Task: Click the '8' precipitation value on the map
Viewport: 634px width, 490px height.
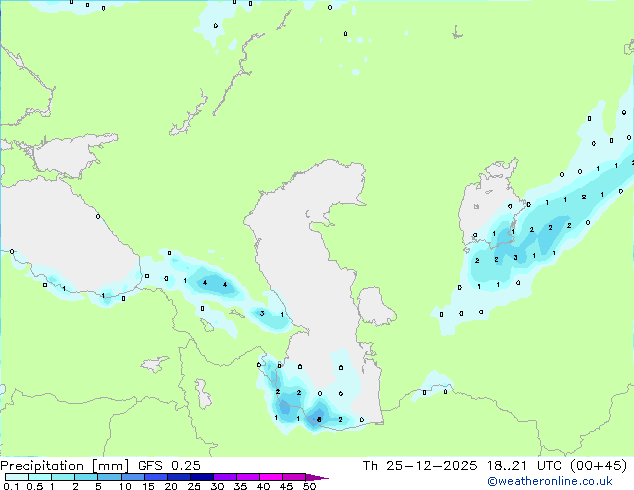Action: pyautogui.click(x=319, y=420)
